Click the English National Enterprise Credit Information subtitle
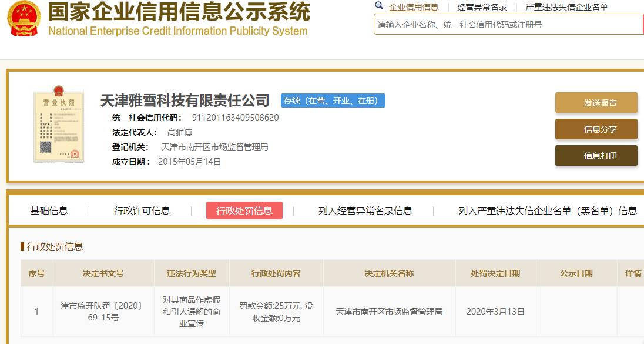The height and width of the screenshot is (344, 644). [178, 31]
